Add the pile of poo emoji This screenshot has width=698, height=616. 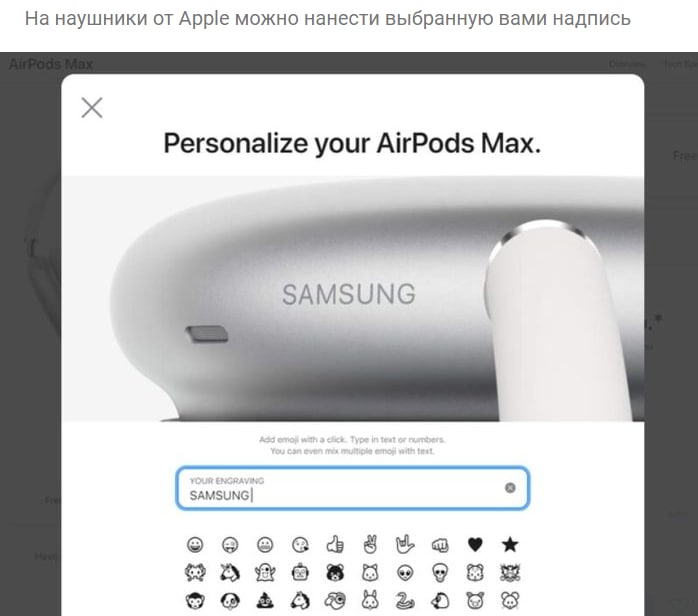click(x=265, y=601)
